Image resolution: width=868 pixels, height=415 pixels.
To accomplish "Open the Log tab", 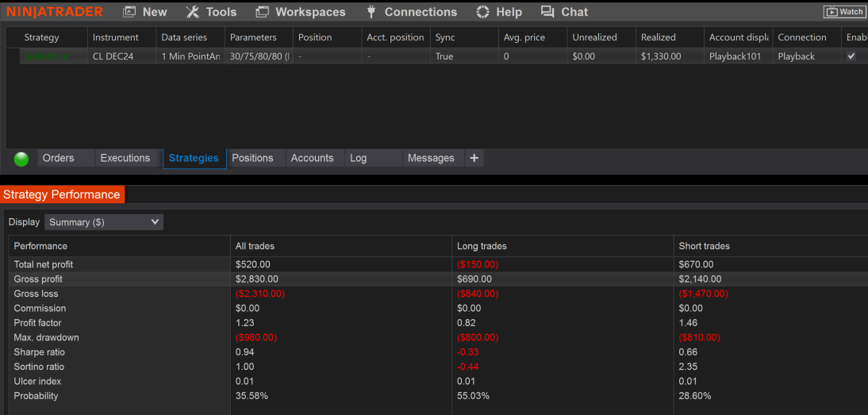I will (x=359, y=158).
